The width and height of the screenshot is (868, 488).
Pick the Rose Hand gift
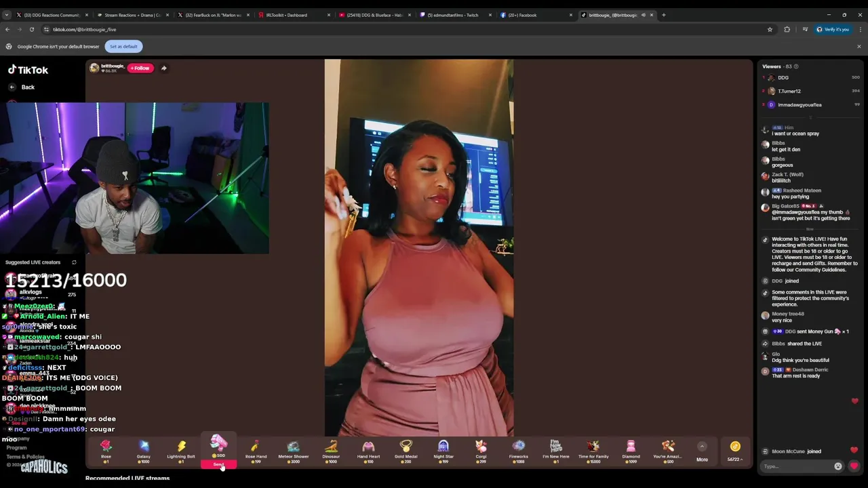(256, 450)
